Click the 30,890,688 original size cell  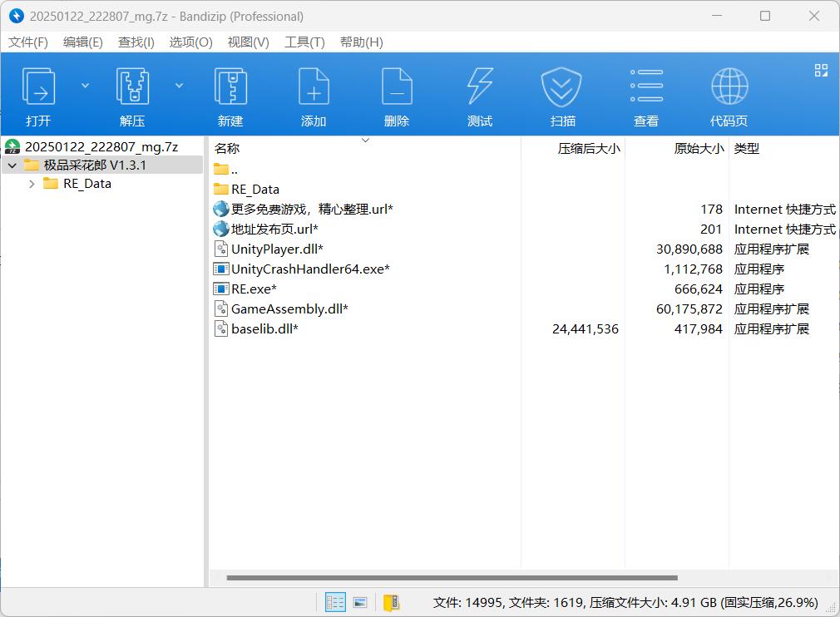(x=689, y=249)
